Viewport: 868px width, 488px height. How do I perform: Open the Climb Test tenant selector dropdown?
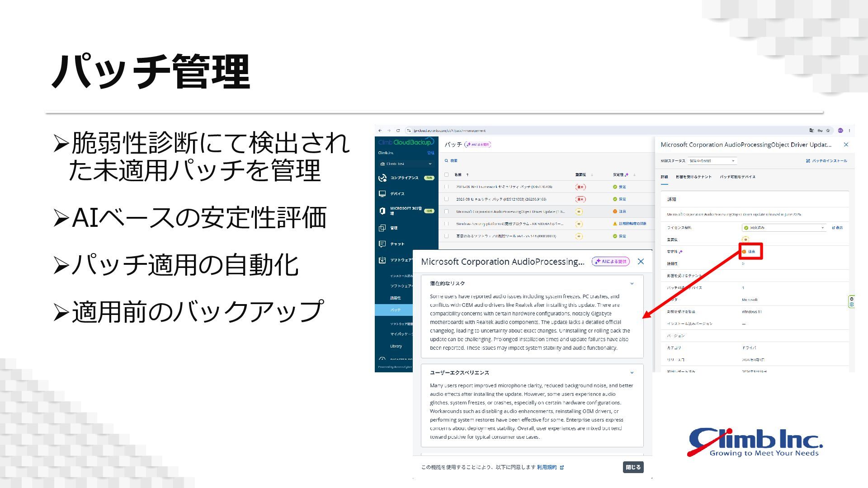pos(406,164)
